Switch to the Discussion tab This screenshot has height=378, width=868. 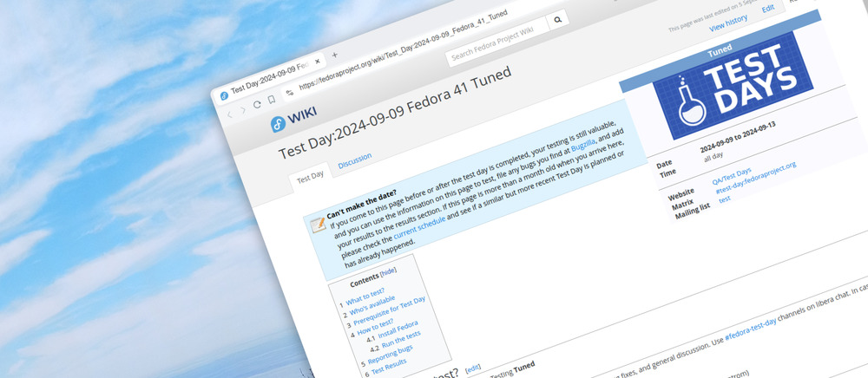pos(354,158)
